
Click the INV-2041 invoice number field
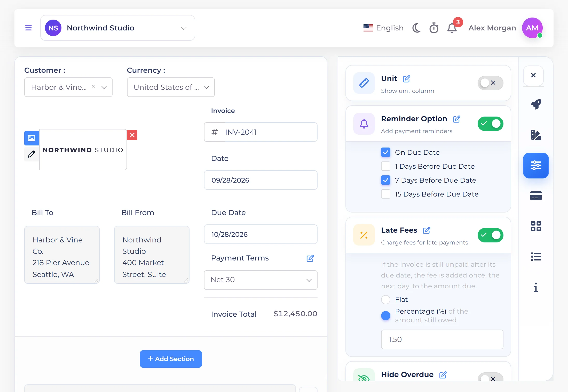261,132
